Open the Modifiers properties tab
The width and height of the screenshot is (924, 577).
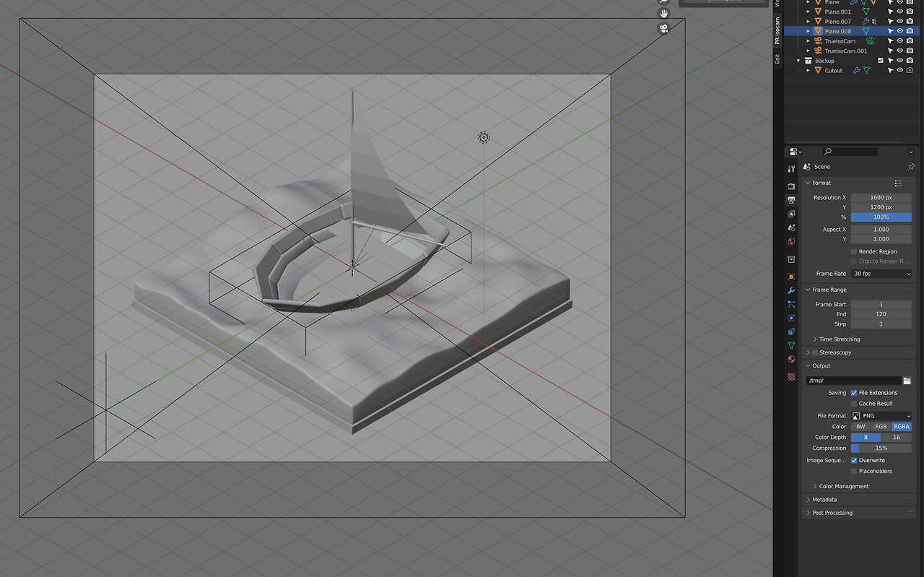pyautogui.click(x=791, y=290)
